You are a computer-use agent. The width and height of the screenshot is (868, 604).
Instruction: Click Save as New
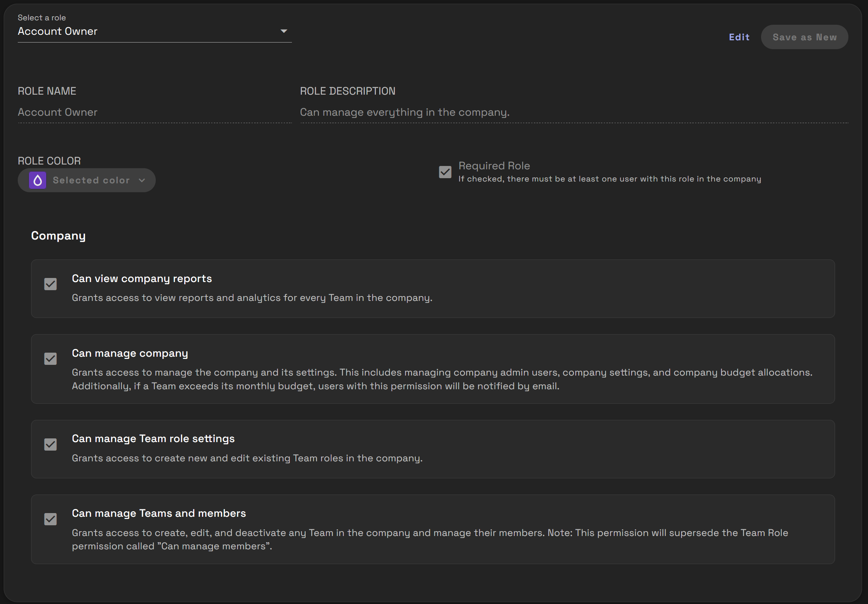click(x=804, y=37)
